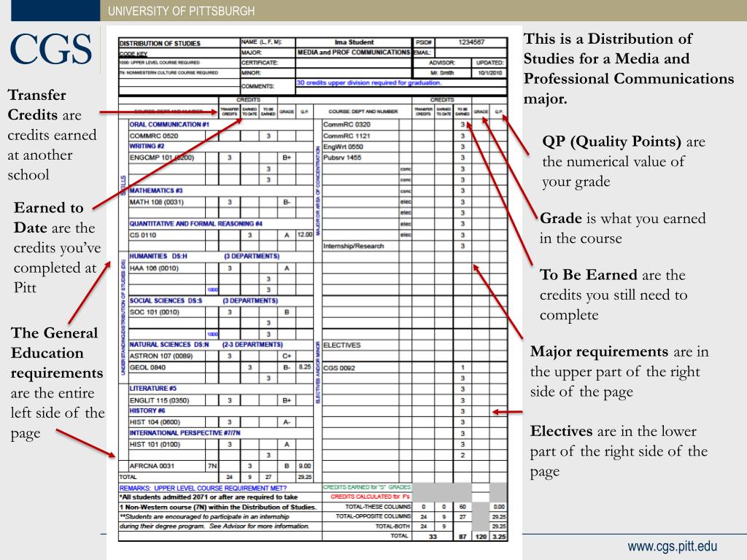
Task: Select the 'Grade is what you earned' note
Action: click(623, 228)
